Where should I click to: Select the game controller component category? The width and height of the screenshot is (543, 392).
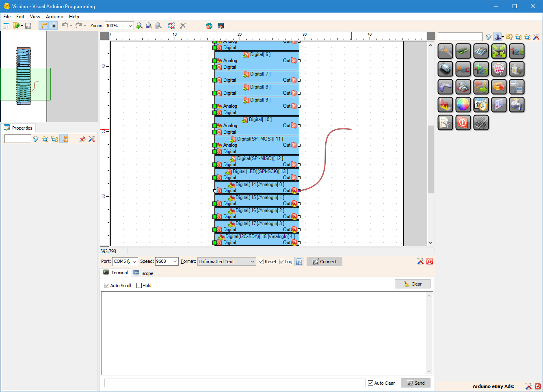(x=445, y=87)
